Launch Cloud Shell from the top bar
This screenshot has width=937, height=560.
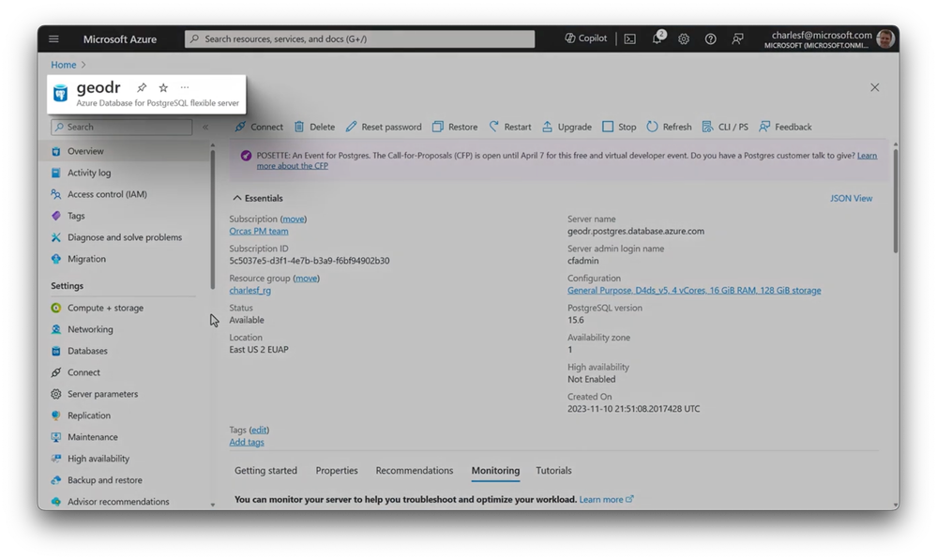(x=630, y=38)
